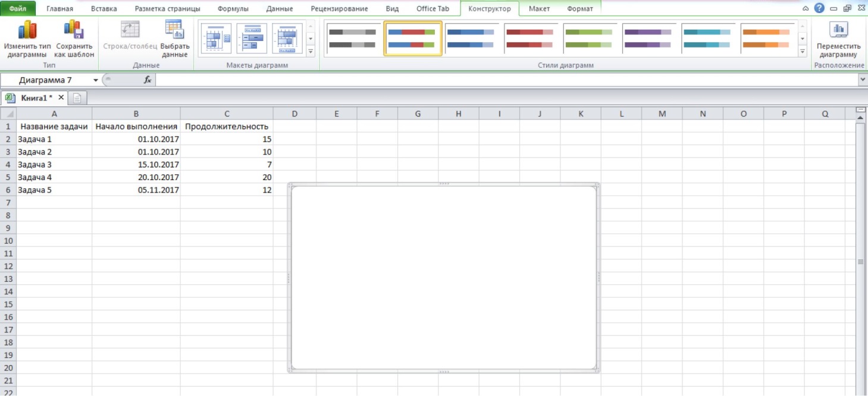
Task: Select column C header
Action: click(227, 114)
